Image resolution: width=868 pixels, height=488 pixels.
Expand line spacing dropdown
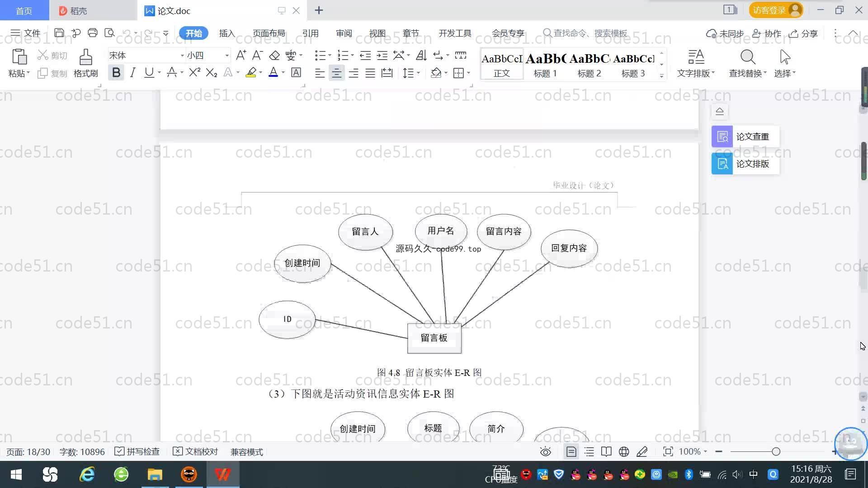[419, 73]
